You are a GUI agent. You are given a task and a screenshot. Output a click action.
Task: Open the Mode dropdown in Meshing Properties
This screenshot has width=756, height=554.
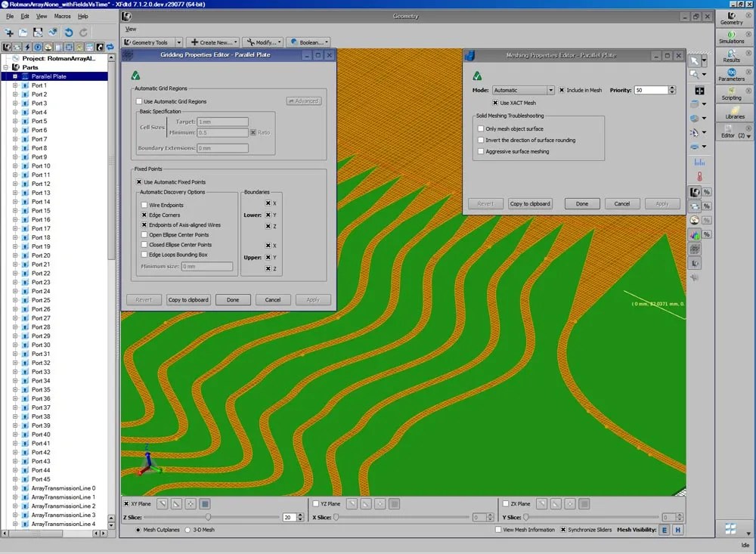(551, 89)
